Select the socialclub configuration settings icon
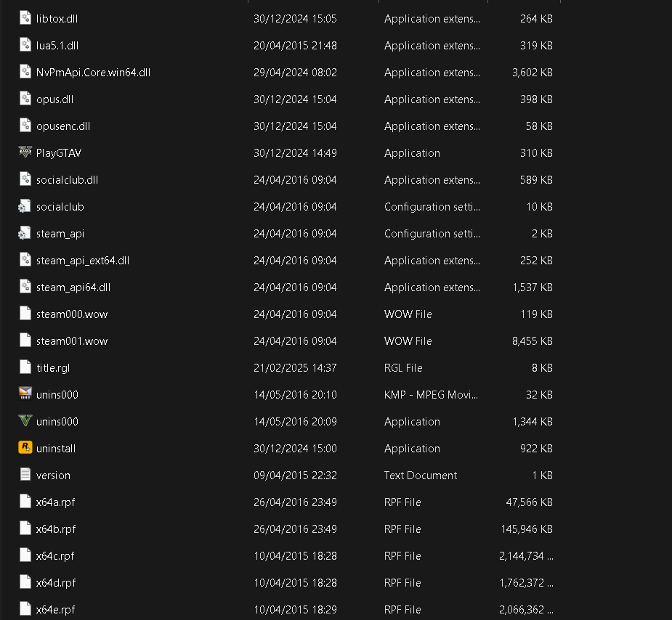672x620 pixels. (x=25, y=206)
